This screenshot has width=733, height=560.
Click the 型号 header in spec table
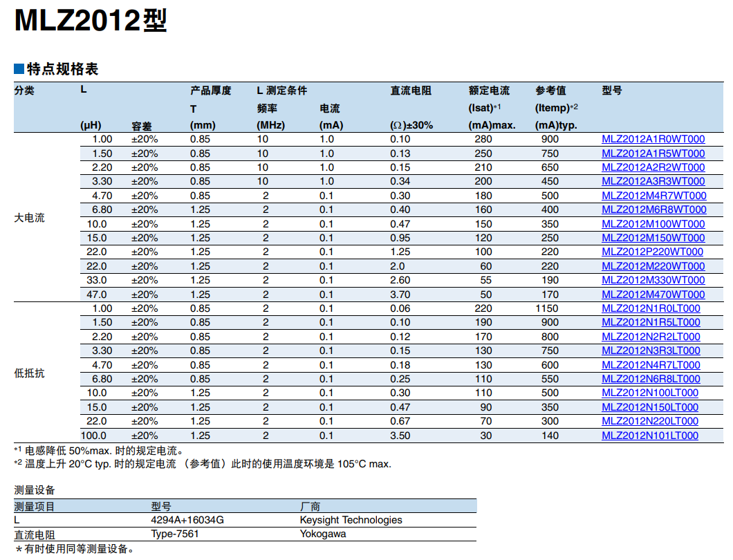click(612, 91)
